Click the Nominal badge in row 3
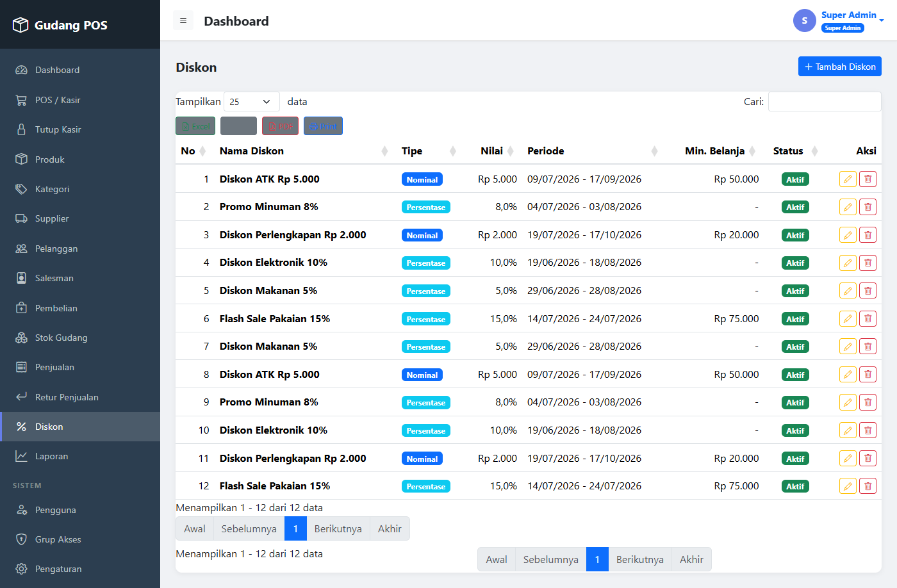Image resolution: width=897 pixels, height=588 pixels. click(422, 236)
